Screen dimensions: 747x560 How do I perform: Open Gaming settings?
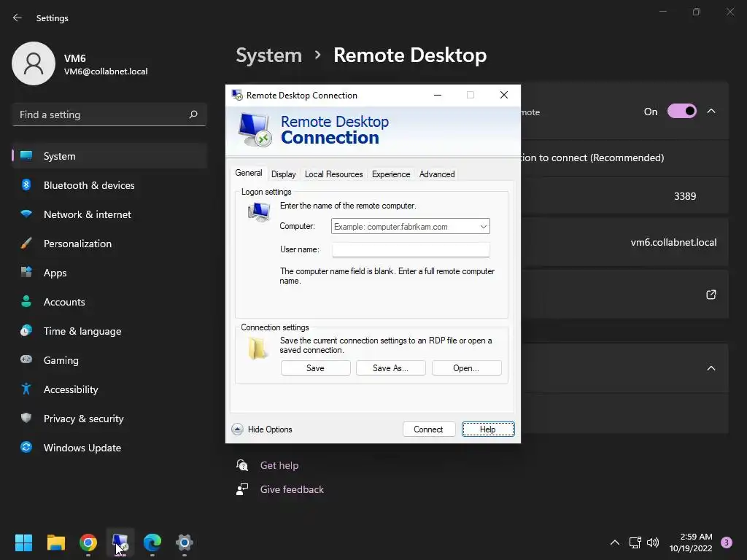point(109,360)
